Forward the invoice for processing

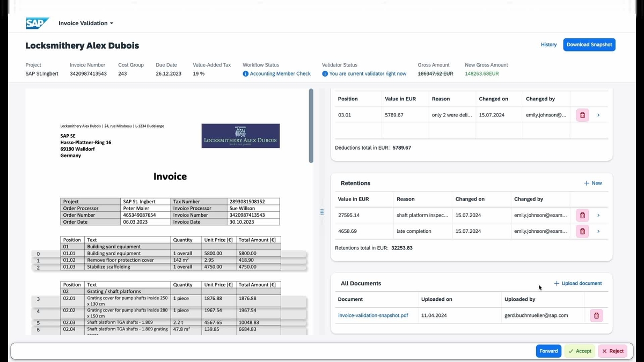[548, 351]
